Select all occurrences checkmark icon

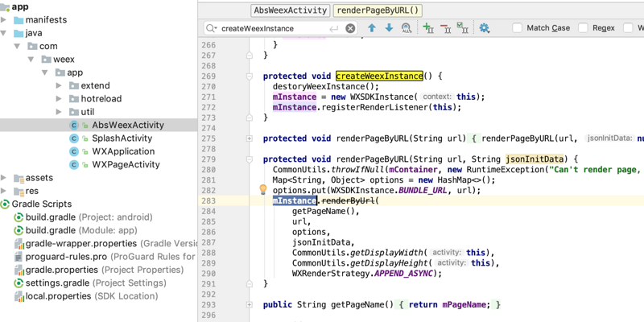463,28
